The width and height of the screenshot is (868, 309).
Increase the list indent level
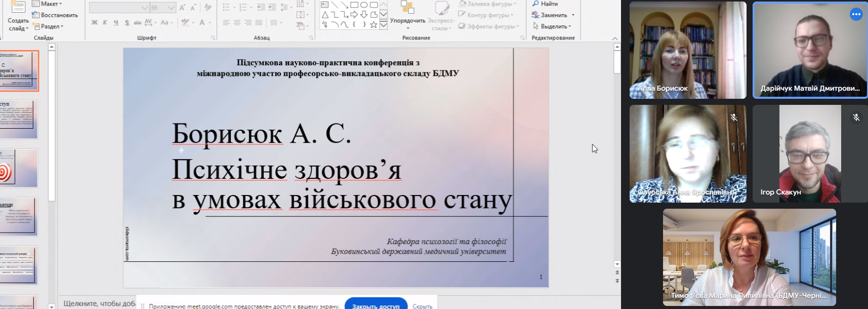(272, 8)
